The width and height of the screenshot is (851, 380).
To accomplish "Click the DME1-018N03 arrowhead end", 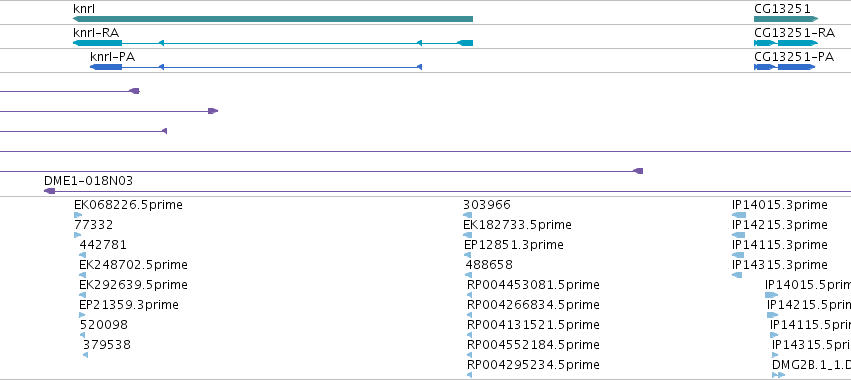I will (49, 191).
